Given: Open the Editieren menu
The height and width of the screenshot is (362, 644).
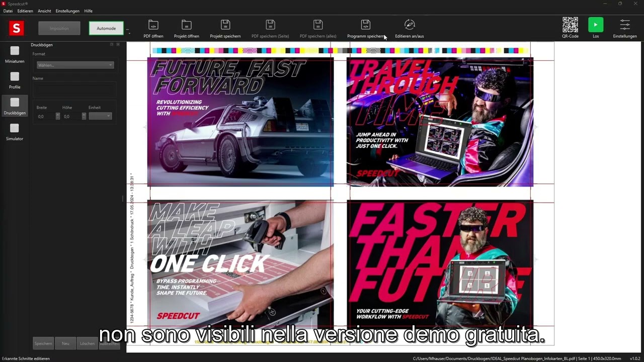Looking at the screenshot, I should click(25, 11).
